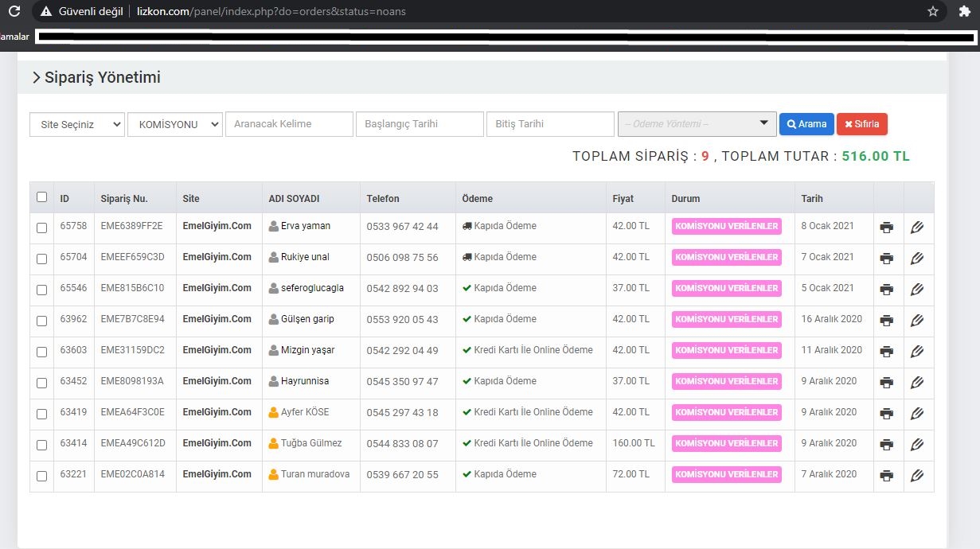Viewport: 980px width, 549px height.
Task: Check the box for order 63419
Action: (42, 414)
